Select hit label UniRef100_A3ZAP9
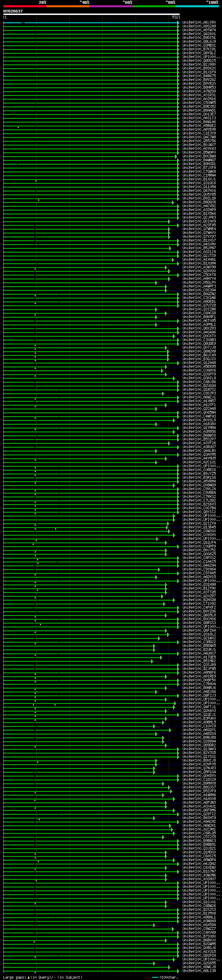222x980 pixels. click(x=199, y=210)
